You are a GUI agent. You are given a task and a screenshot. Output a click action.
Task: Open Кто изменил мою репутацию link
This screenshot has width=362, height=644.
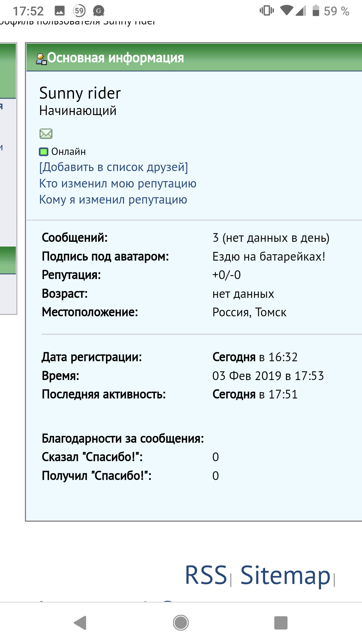(x=118, y=183)
